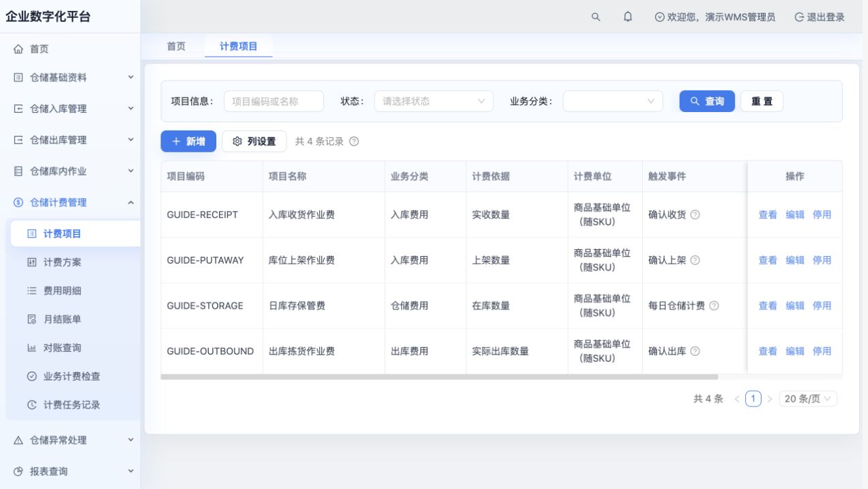868x489 pixels.
Task: Click help icon next to 共 4 条记录
Action: pos(354,141)
